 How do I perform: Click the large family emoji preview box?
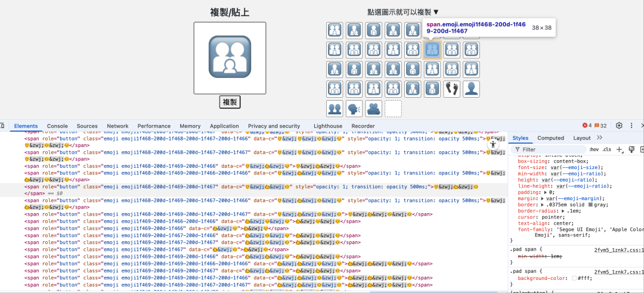230,58
